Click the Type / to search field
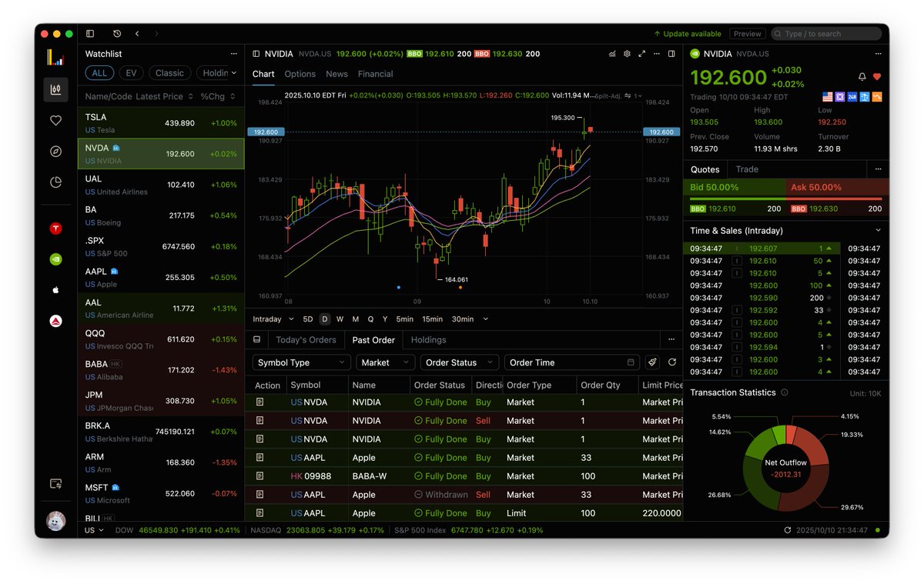This screenshot has width=924, height=584. point(826,34)
